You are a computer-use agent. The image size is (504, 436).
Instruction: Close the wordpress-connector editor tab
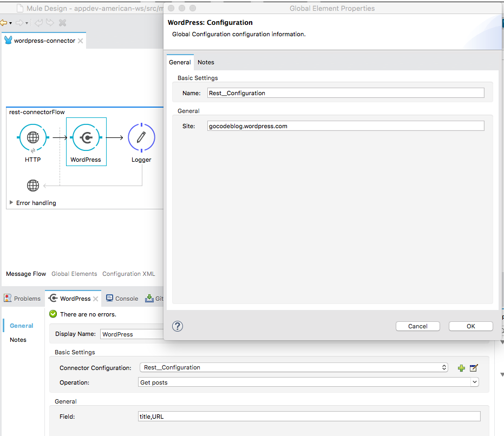pyautogui.click(x=81, y=41)
